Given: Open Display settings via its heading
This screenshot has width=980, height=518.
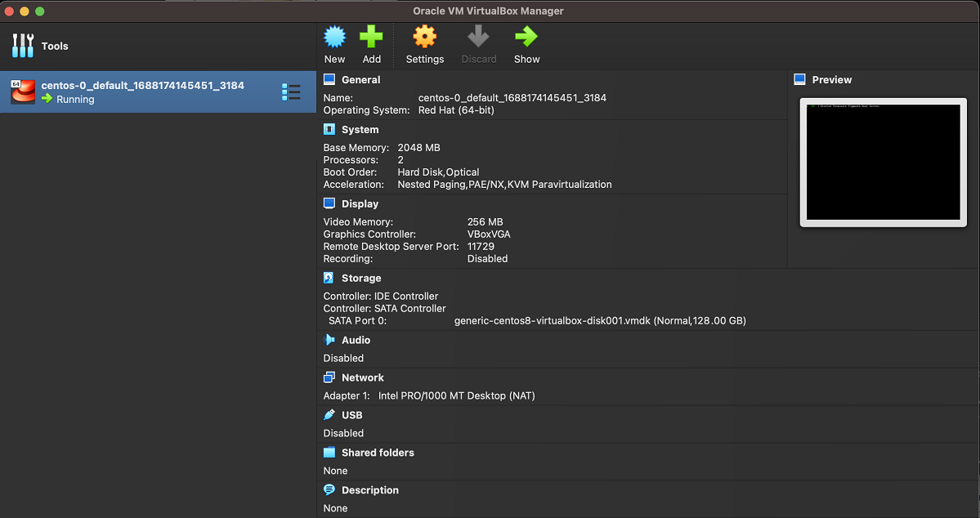Looking at the screenshot, I should click(360, 203).
